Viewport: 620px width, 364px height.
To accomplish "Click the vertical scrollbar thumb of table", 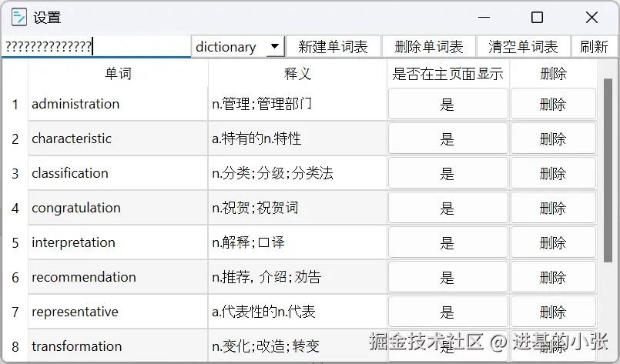I will (608, 170).
